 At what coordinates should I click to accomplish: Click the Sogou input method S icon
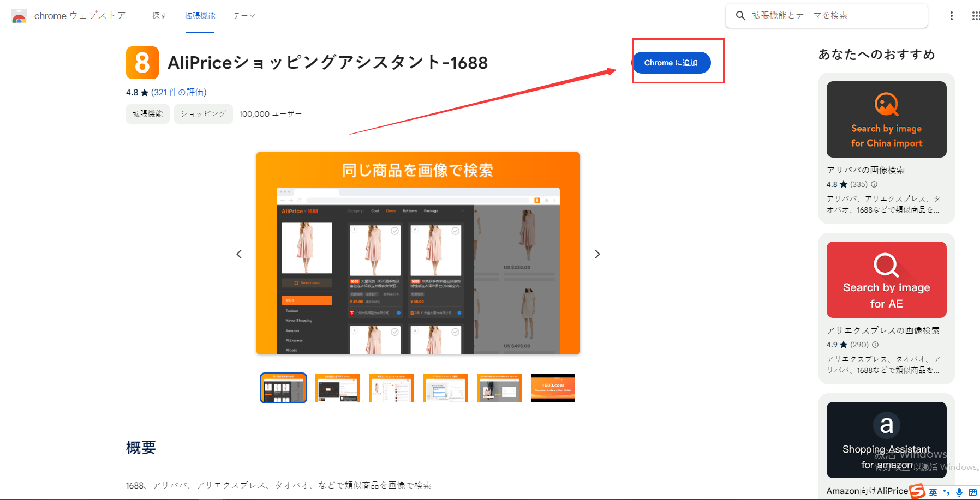coord(917,492)
